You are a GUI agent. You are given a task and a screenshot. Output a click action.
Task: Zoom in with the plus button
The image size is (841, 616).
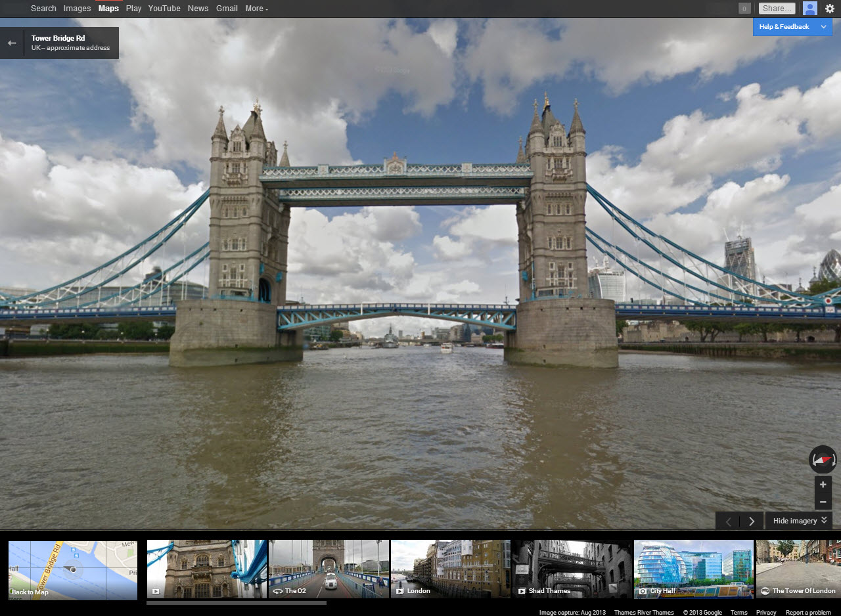tap(823, 485)
